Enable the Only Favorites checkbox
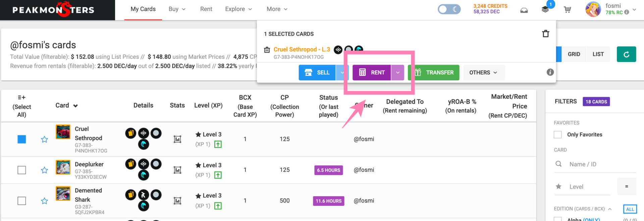The height and width of the screenshot is (221, 644). point(558,135)
